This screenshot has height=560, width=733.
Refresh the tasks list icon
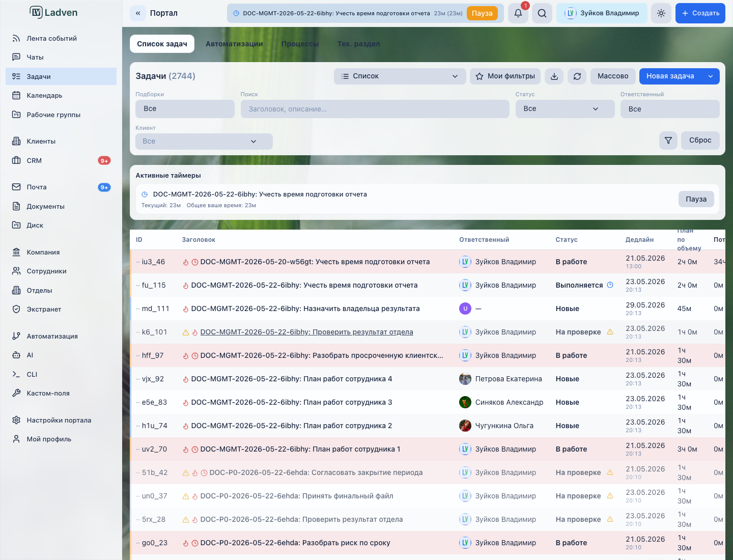577,76
